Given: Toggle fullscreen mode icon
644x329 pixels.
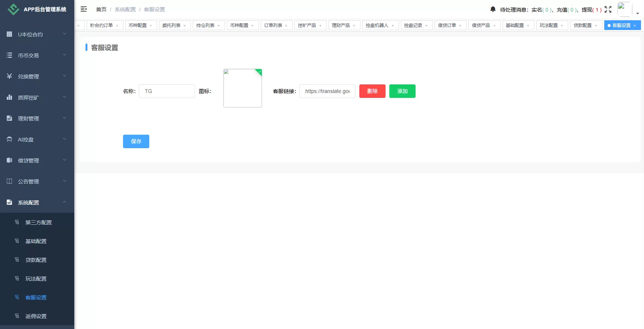Looking at the screenshot, I should click(x=608, y=9).
